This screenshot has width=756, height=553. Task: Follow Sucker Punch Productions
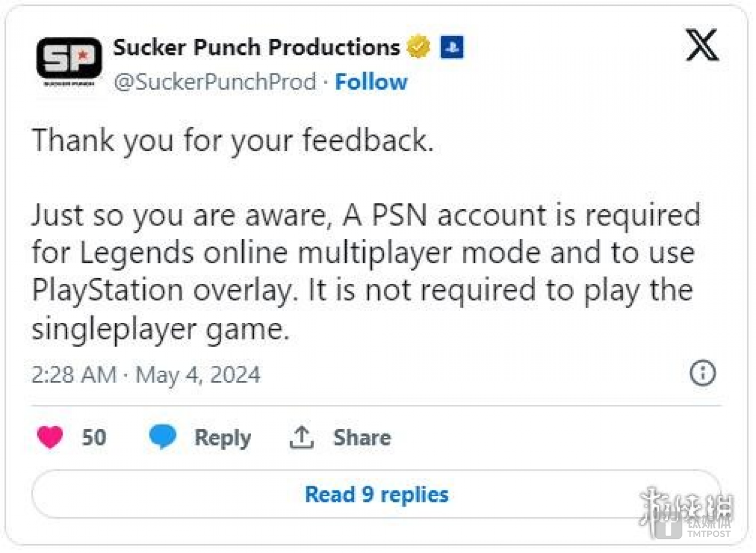(x=371, y=82)
